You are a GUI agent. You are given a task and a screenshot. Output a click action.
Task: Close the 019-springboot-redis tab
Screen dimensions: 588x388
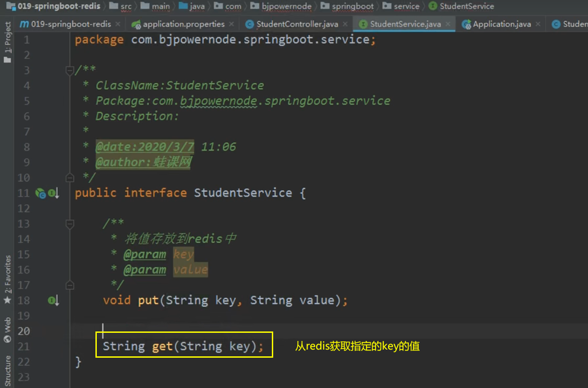pos(118,24)
